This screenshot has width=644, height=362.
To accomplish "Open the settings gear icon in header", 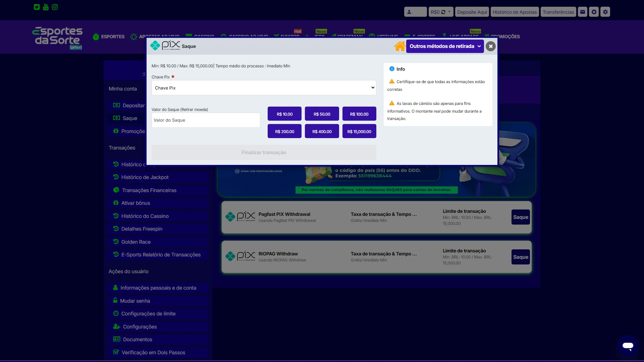I will [x=605, y=12].
